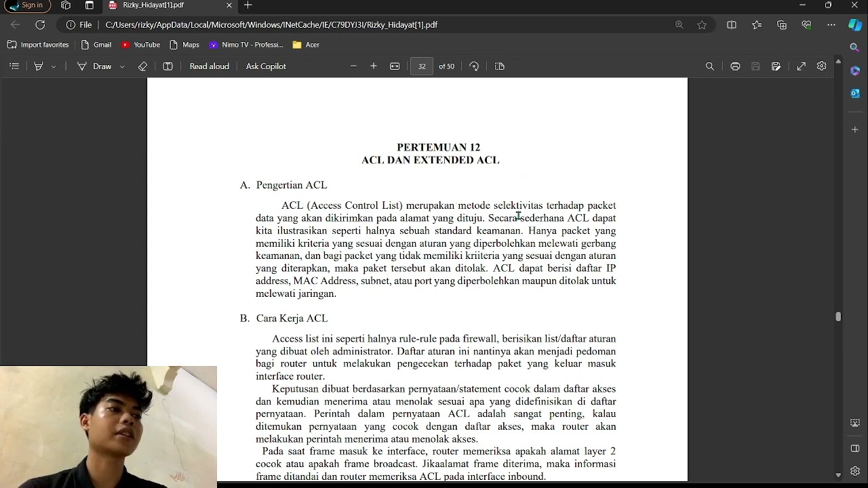
Task: Customize sidebar with plus icon
Action: click(855, 129)
